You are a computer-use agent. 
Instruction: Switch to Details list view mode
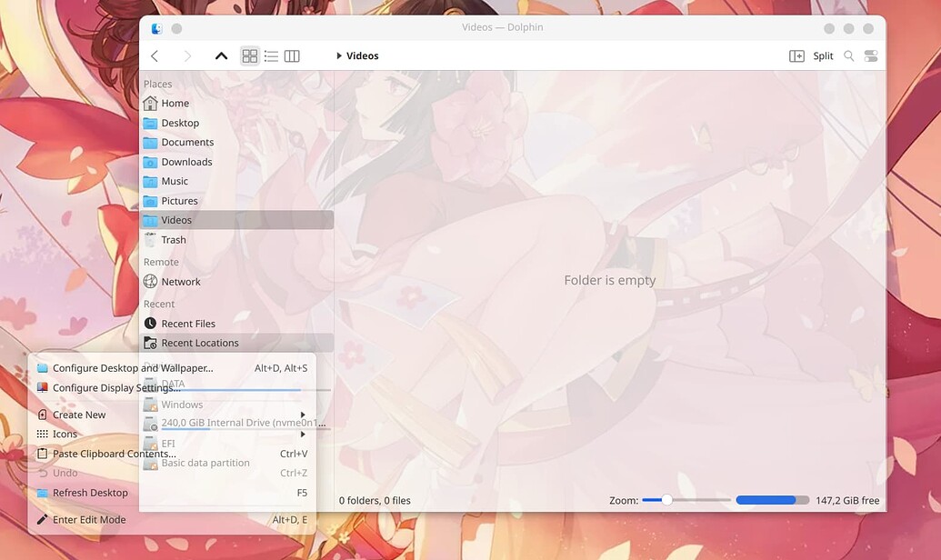tap(270, 55)
